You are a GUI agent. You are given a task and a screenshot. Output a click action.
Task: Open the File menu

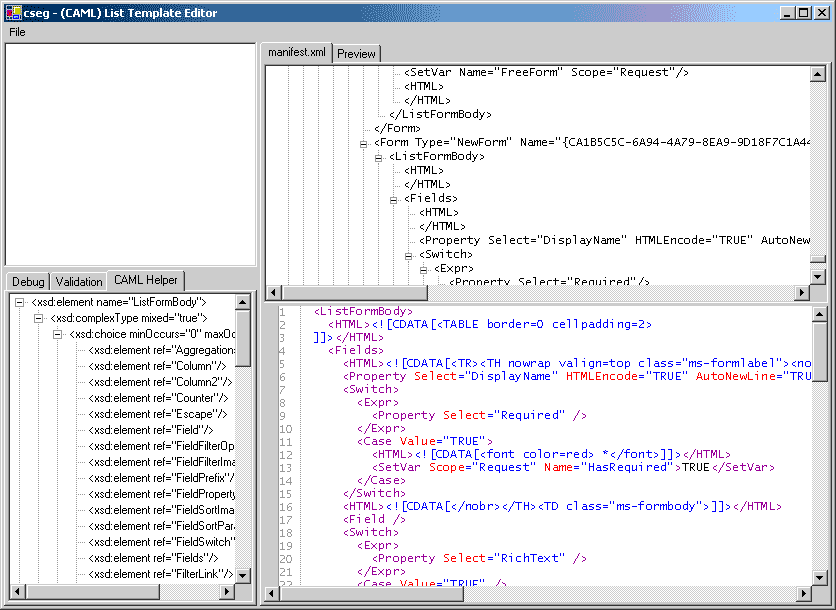pyautogui.click(x=17, y=32)
